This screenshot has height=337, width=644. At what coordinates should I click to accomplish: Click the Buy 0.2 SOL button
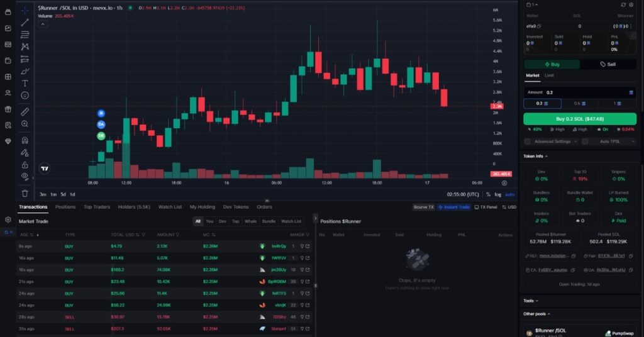pos(579,119)
